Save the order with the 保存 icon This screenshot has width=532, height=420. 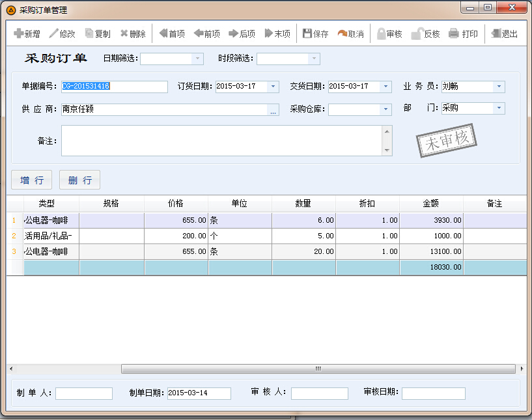(x=315, y=34)
